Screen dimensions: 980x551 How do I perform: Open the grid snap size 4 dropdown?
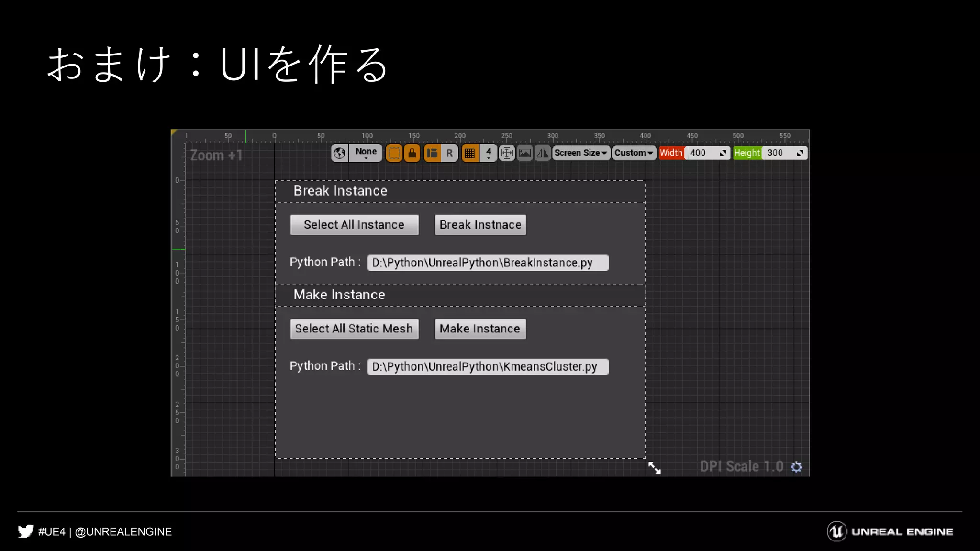tap(489, 153)
